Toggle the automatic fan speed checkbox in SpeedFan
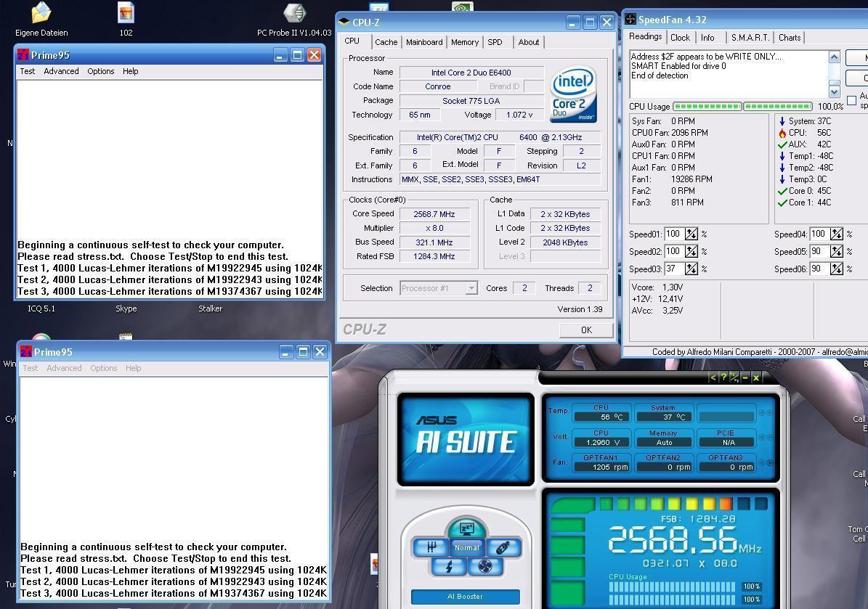 pos(852,100)
